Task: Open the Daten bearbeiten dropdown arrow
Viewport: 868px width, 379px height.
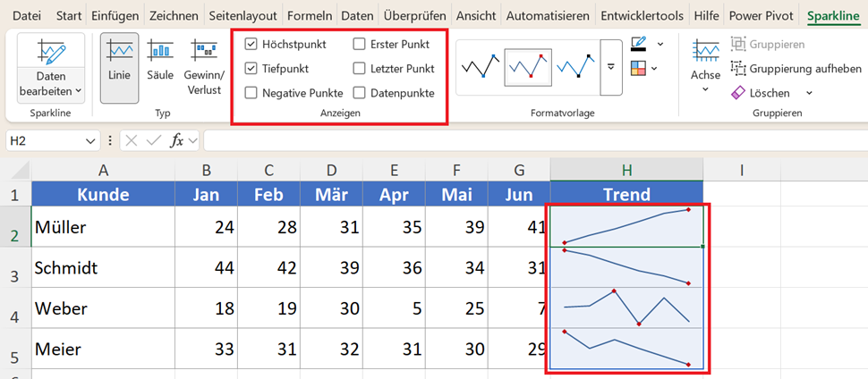Action: pos(78,91)
